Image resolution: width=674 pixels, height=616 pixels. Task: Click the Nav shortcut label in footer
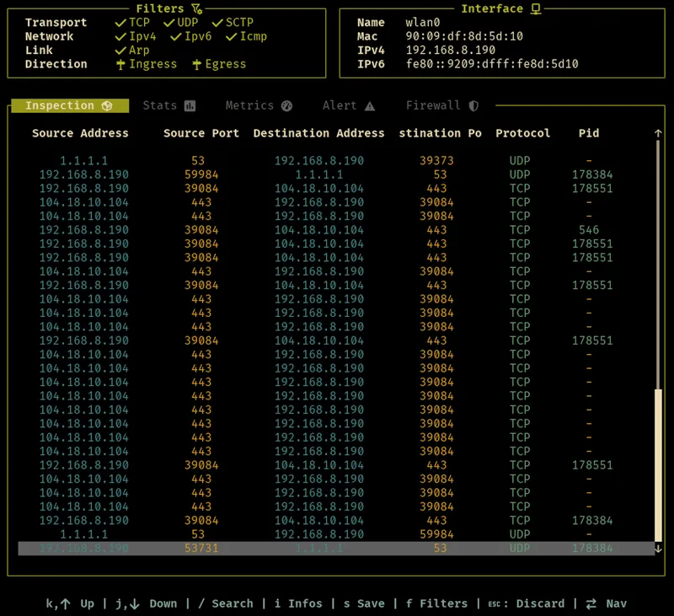617,603
